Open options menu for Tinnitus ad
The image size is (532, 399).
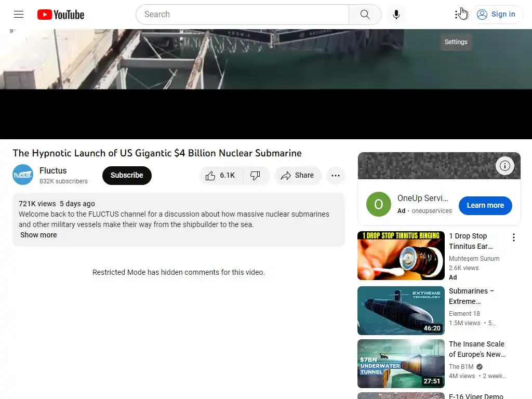[514, 237]
